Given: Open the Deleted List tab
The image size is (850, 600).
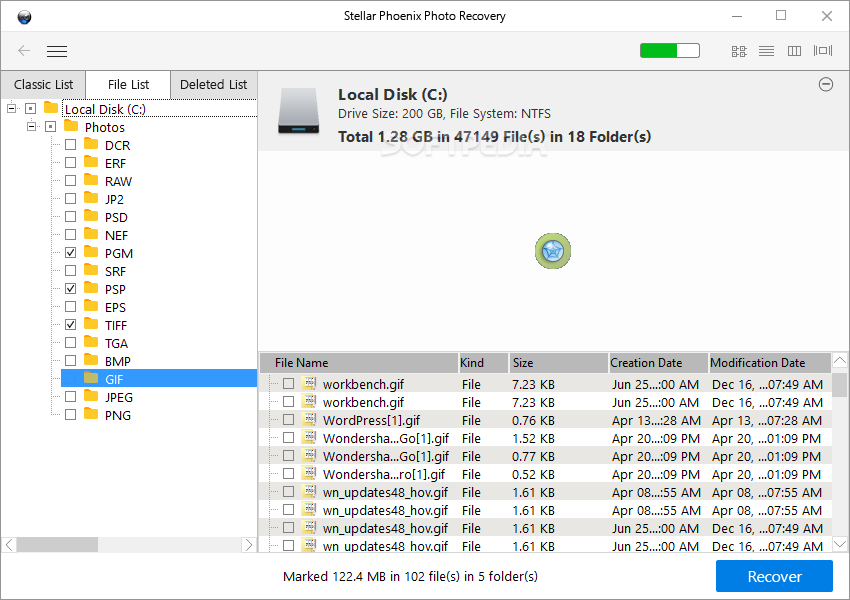Looking at the screenshot, I should [x=214, y=85].
